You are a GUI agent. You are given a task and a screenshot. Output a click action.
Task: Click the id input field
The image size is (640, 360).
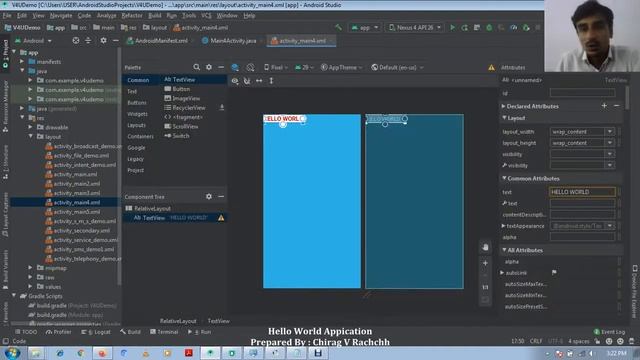pyautogui.click(x=582, y=93)
